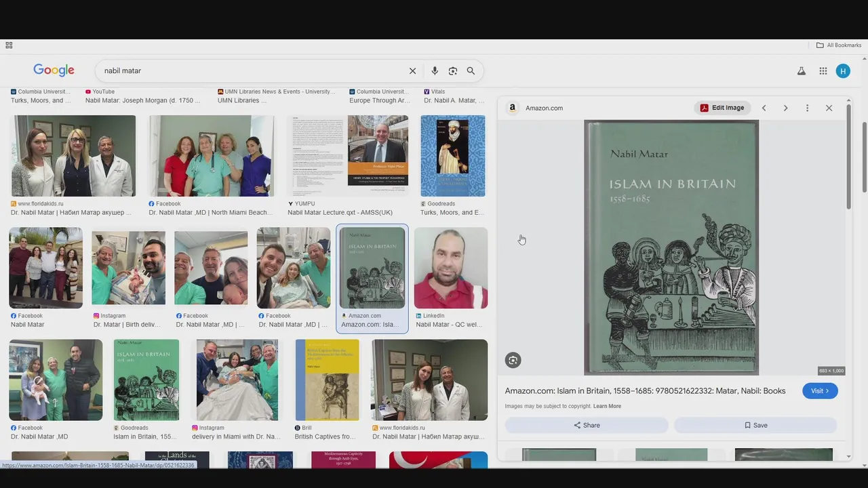Search inside image with Lens button
Viewport: 868px width, 488px height.
[513, 361]
